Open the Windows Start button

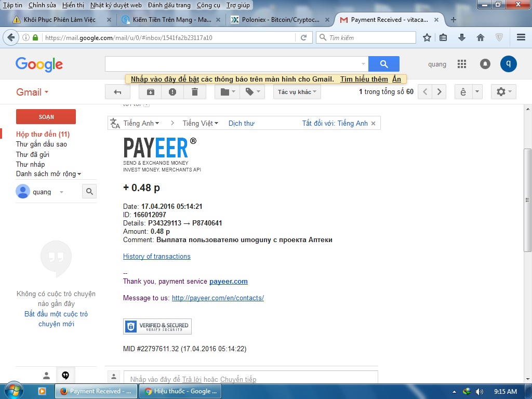(13, 391)
